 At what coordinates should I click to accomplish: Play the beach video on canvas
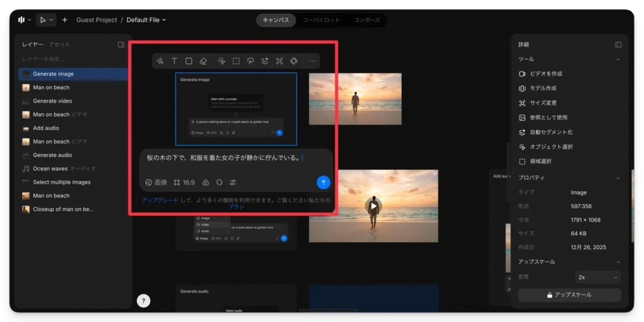374,206
